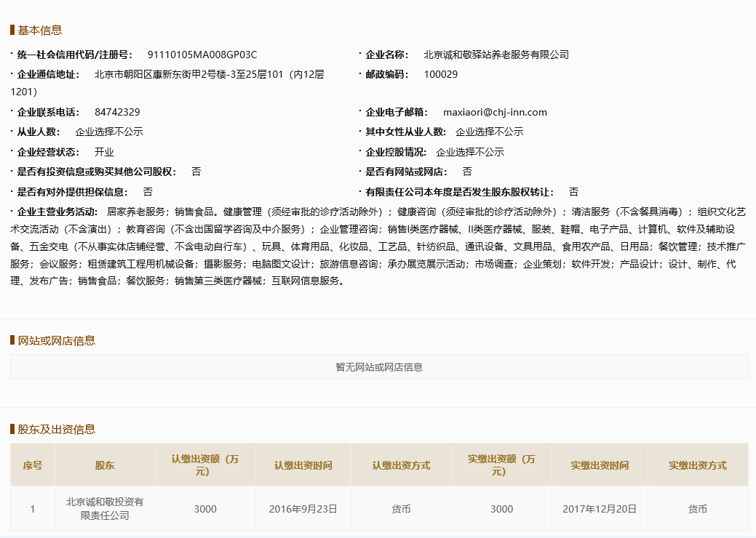
Task: Click 货币 under 认缴出资方式
Action: (401, 509)
